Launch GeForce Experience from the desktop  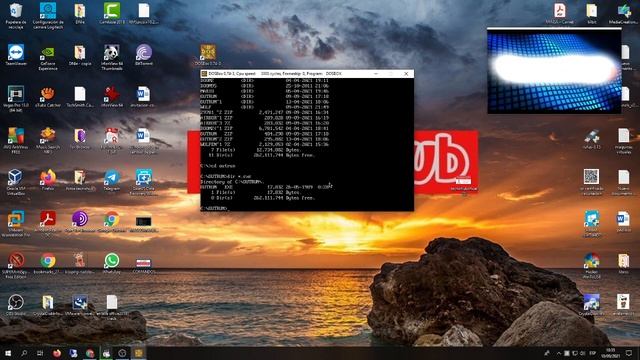[48, 53]
